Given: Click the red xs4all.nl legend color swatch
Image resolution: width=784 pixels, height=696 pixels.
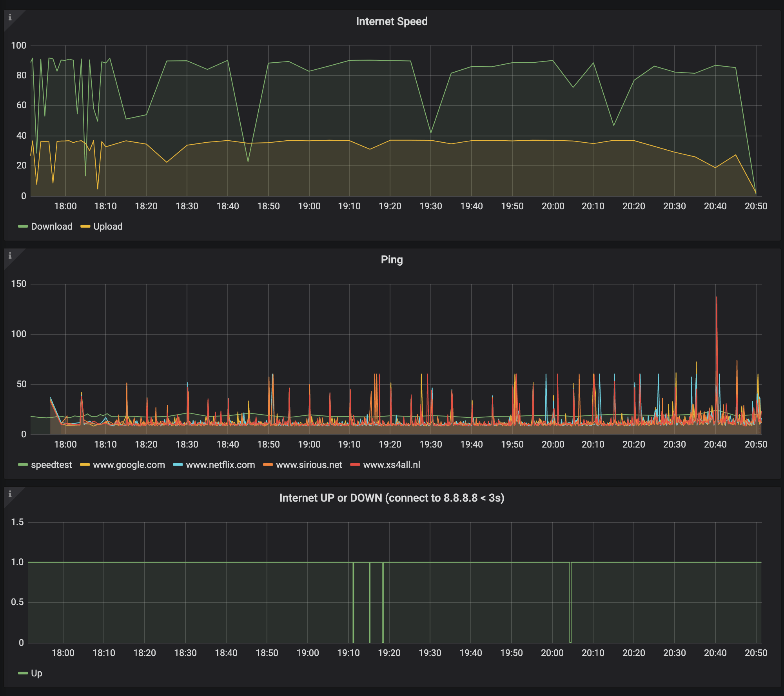Looking at the screenshot, I should [355, 465].
